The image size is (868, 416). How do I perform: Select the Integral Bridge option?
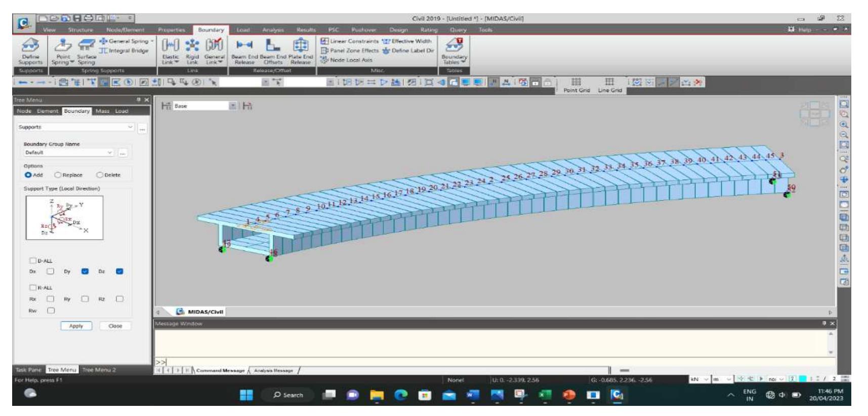124,51
